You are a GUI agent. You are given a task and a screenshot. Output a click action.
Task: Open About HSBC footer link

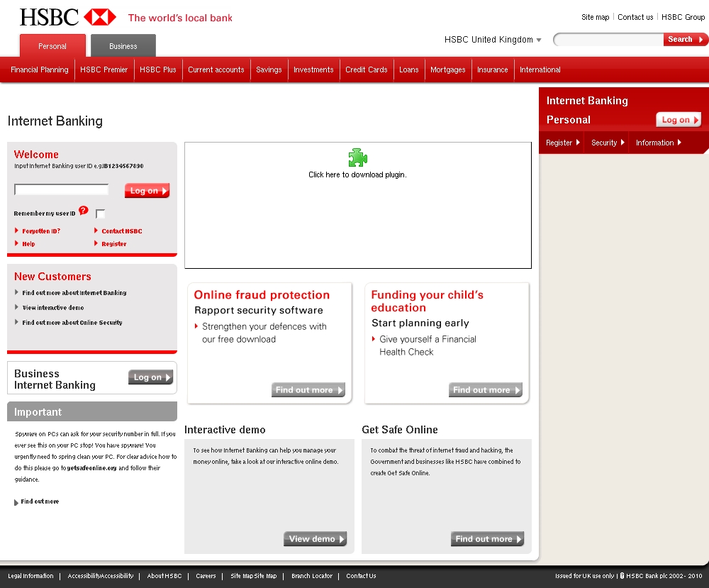click(x=164, y=576)
